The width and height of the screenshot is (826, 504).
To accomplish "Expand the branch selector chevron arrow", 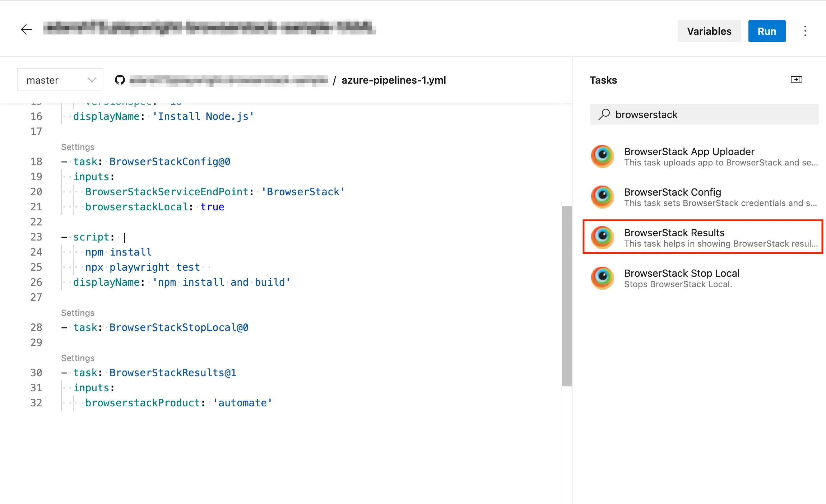I will click(x=92, y=80).
